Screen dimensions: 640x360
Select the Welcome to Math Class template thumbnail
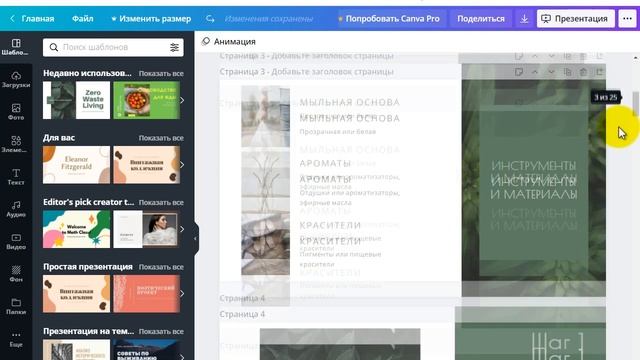point(76,229)
